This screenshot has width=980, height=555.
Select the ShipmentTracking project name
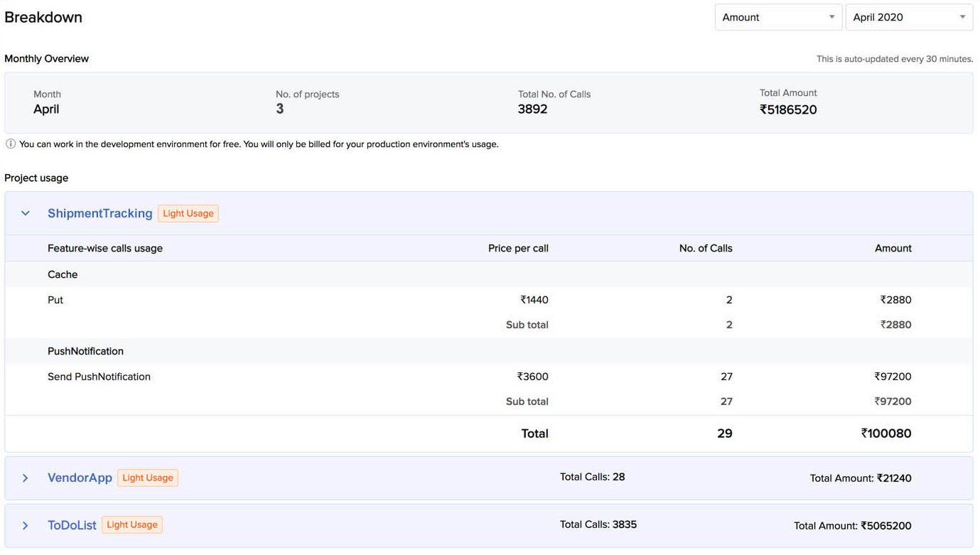(99, 212)
